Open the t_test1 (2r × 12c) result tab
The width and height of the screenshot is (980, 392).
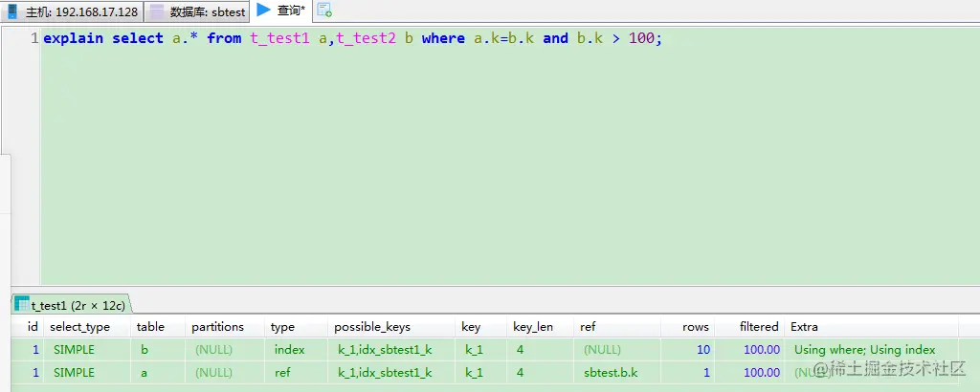[x=71, y=305]
